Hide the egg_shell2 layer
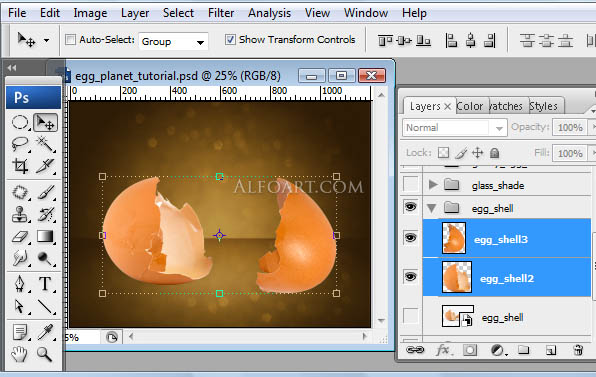The width and height of the screenshot is (596, 377). [411, 276]
